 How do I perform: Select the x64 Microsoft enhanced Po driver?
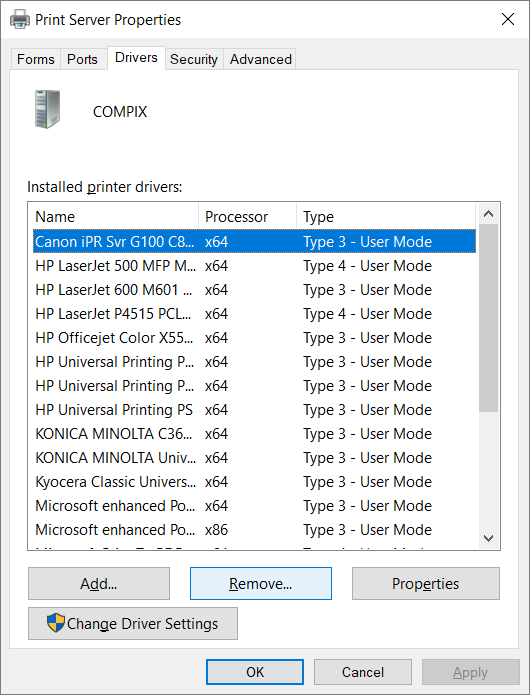click(x=254, y=505)
